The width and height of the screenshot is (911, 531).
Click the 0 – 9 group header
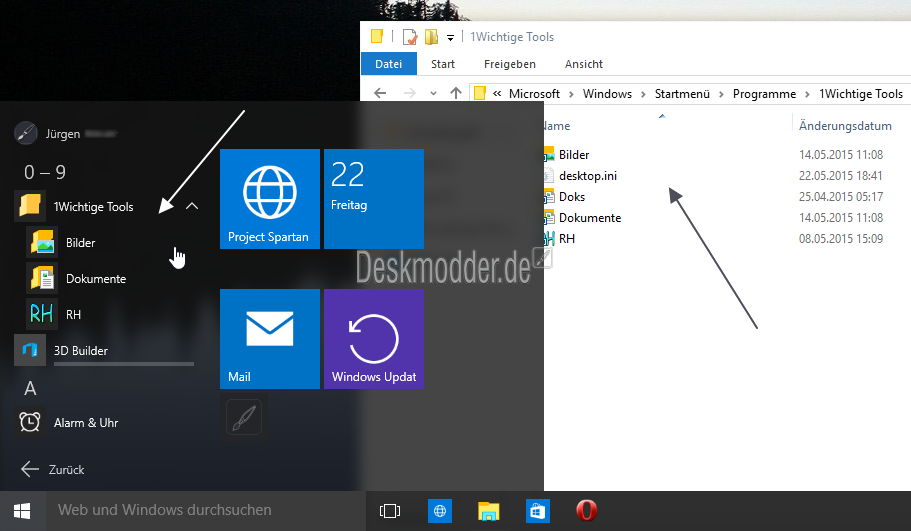pos(45,172)
